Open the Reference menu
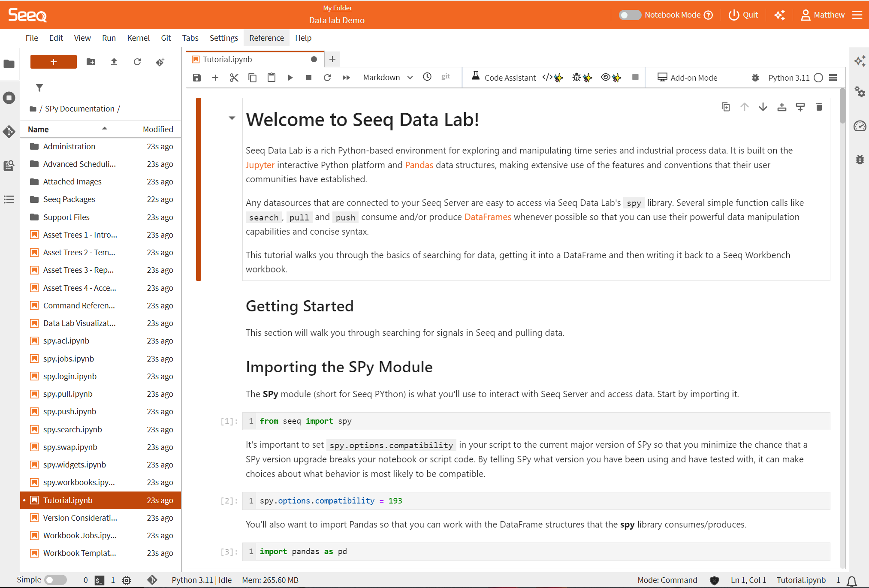 (266, 38)
